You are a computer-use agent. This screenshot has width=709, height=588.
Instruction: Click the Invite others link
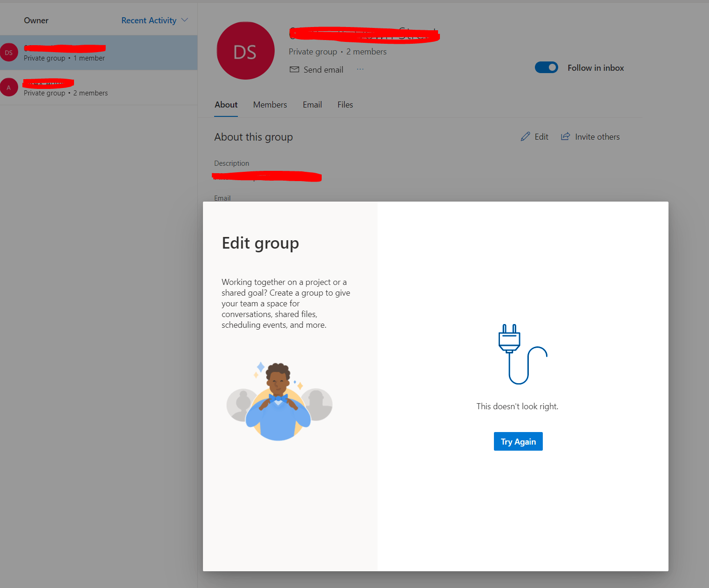597,137
